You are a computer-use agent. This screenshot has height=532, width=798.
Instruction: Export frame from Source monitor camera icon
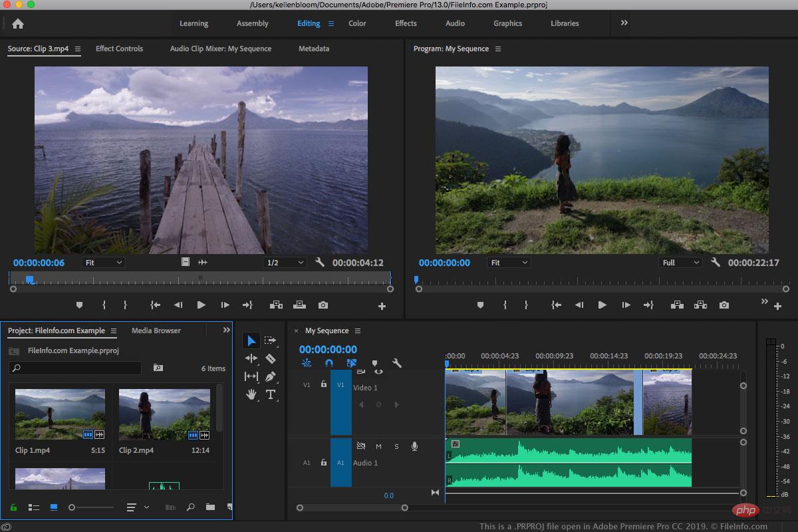[323, 305]
